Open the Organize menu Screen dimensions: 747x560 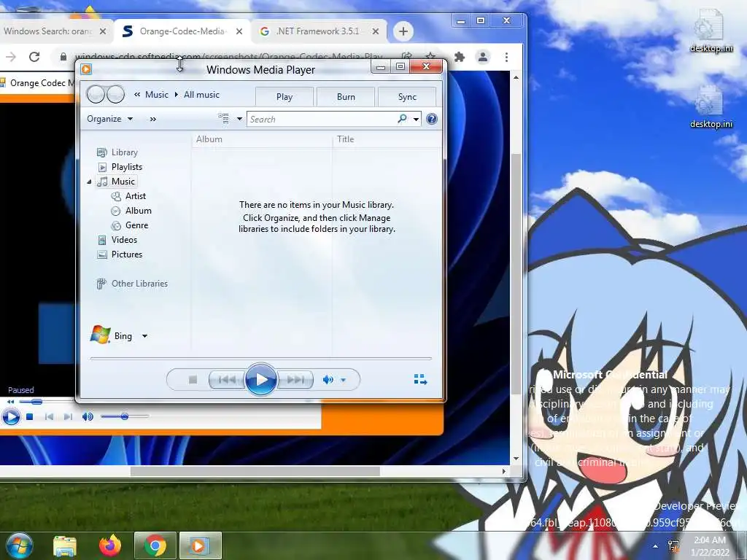pos(109,119)
